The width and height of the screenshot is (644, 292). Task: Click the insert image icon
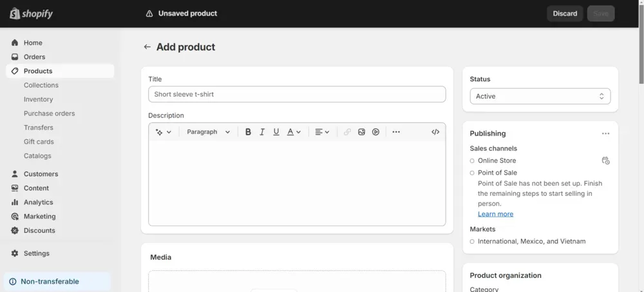tap(361, 132)
